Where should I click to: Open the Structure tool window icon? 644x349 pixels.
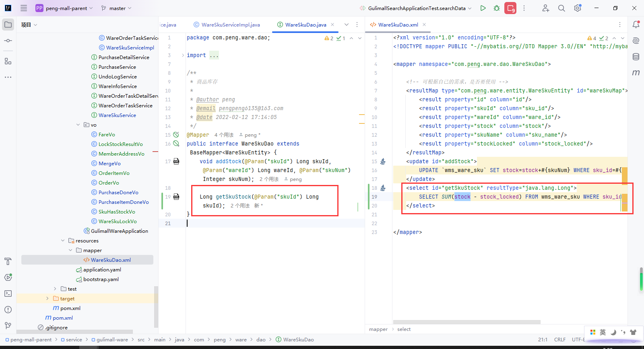(8, 61)
